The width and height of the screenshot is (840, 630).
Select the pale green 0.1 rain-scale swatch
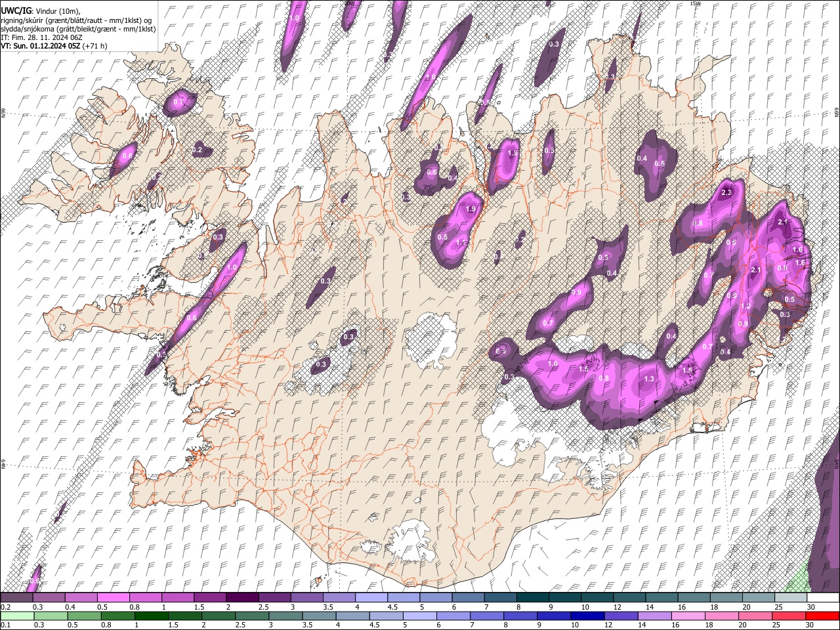click(x=17, y=616)
